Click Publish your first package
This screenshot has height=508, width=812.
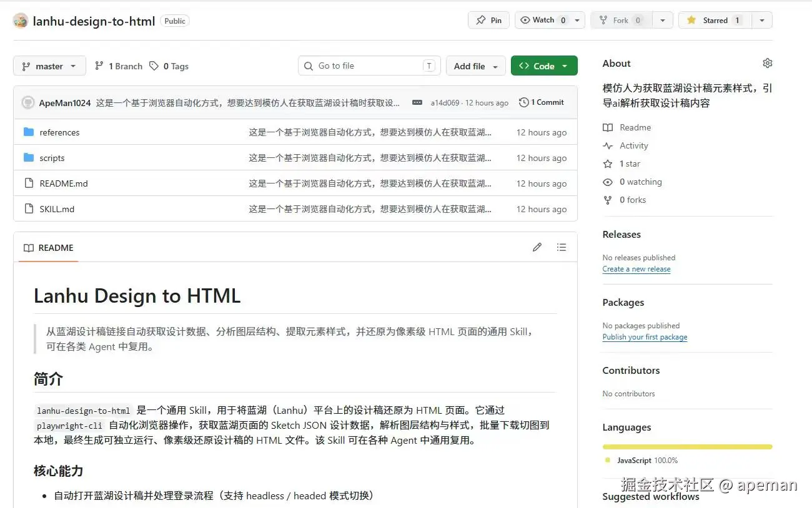[x=645, y=337]
